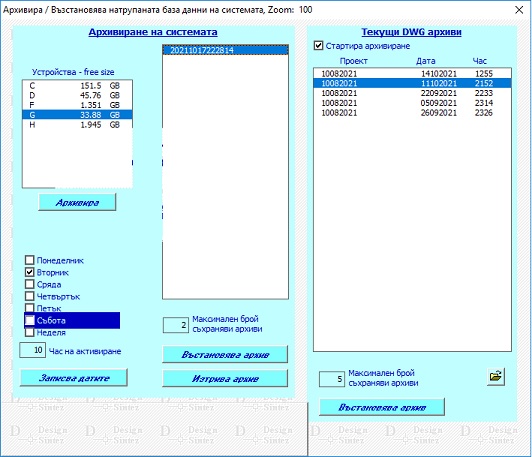Check the Петък checkbox

(30, 308)
